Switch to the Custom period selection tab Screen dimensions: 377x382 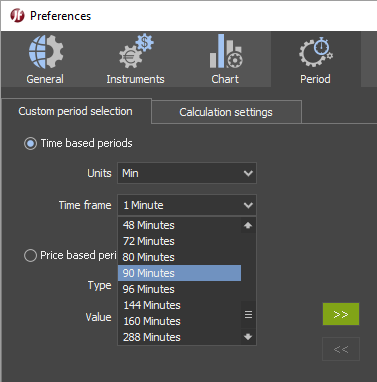(76, 111)
